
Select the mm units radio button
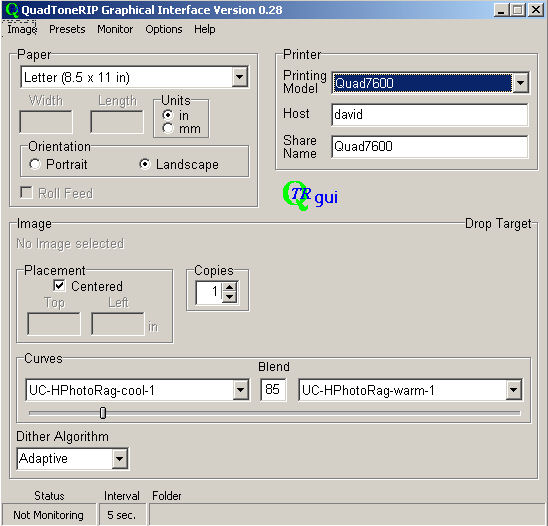click(168, 129)
